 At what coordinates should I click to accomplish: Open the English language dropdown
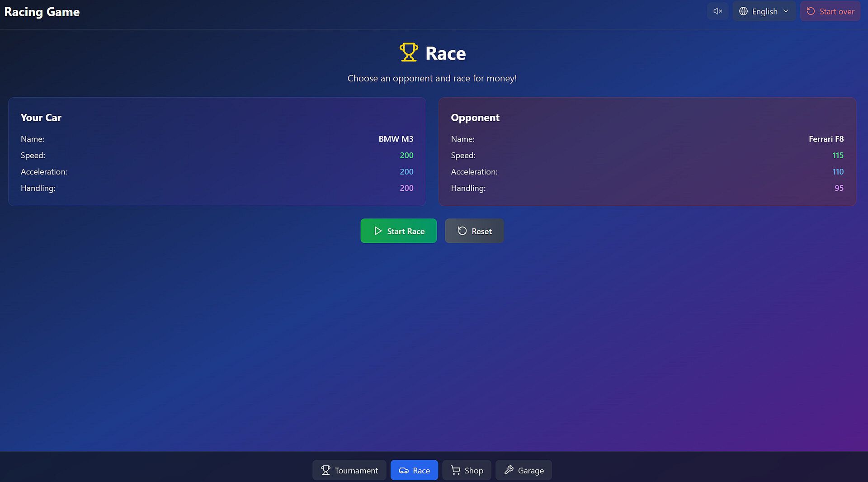point(764,11)
